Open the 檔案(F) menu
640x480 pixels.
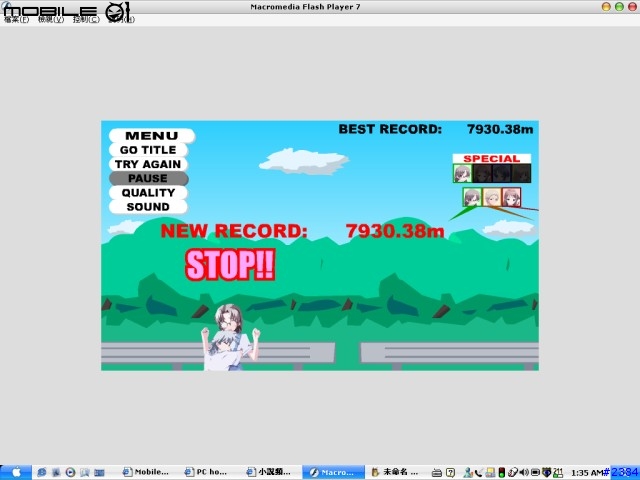pos(16,19)
